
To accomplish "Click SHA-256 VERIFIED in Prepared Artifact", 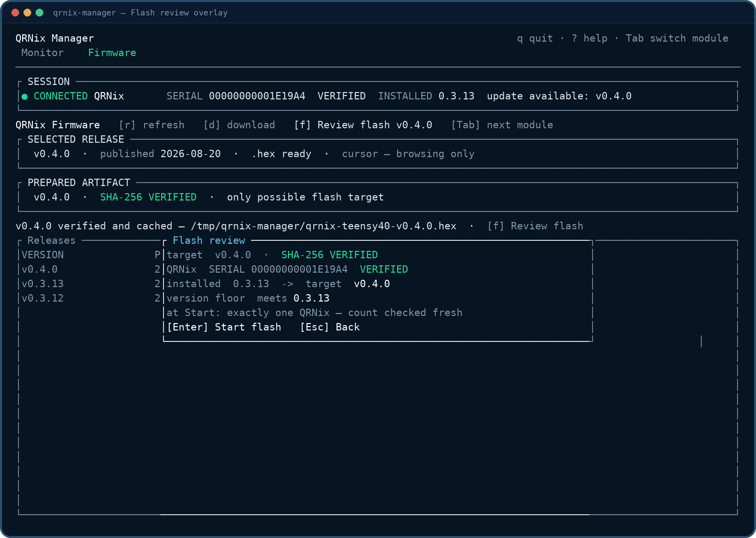I will pyautogui.click(x=148, y=197).
